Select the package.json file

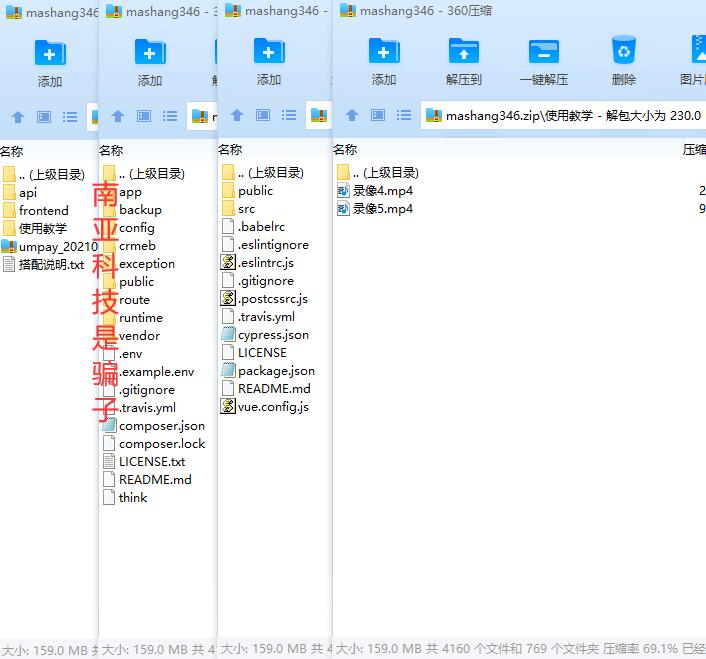pos(275,371)
